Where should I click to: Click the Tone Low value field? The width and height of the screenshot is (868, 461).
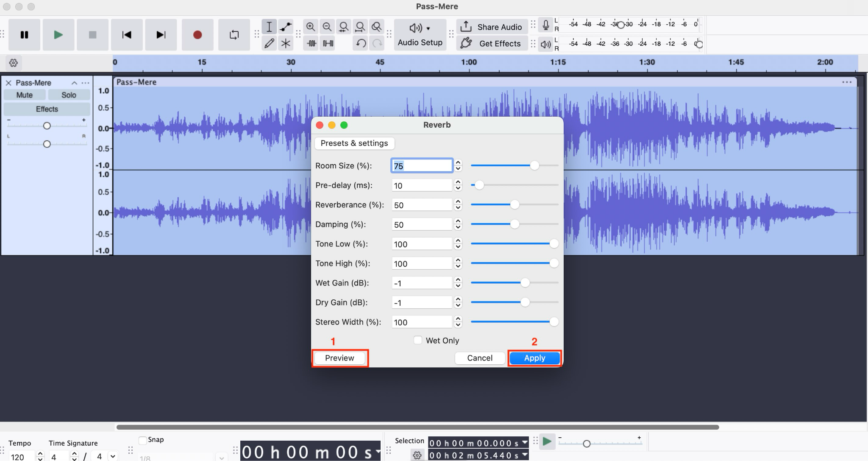coord(422,244)
